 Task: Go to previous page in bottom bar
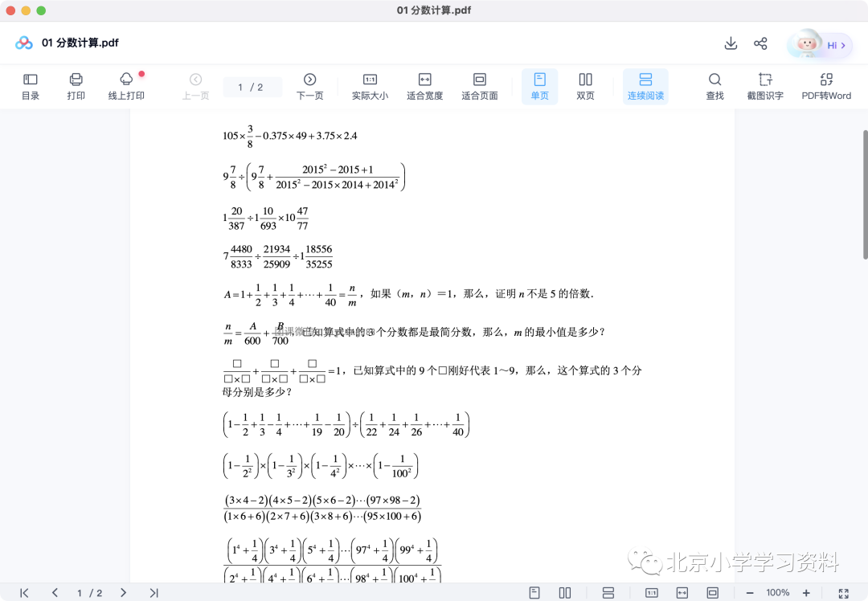(x=55, y=593)
